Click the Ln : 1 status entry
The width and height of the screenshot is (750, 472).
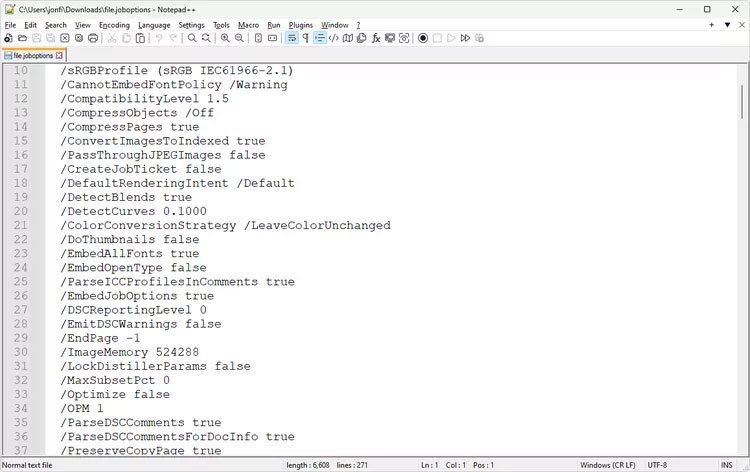tap(430, 465)
